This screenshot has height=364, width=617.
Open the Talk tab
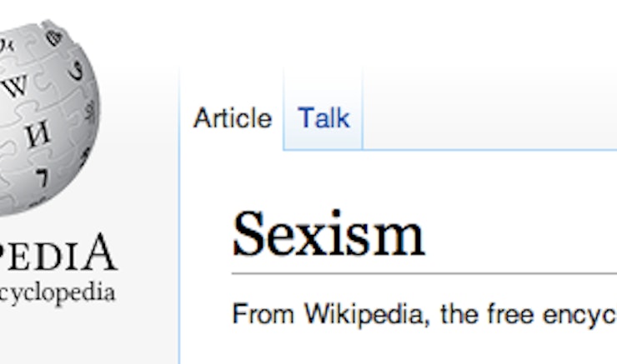point(324,117)
